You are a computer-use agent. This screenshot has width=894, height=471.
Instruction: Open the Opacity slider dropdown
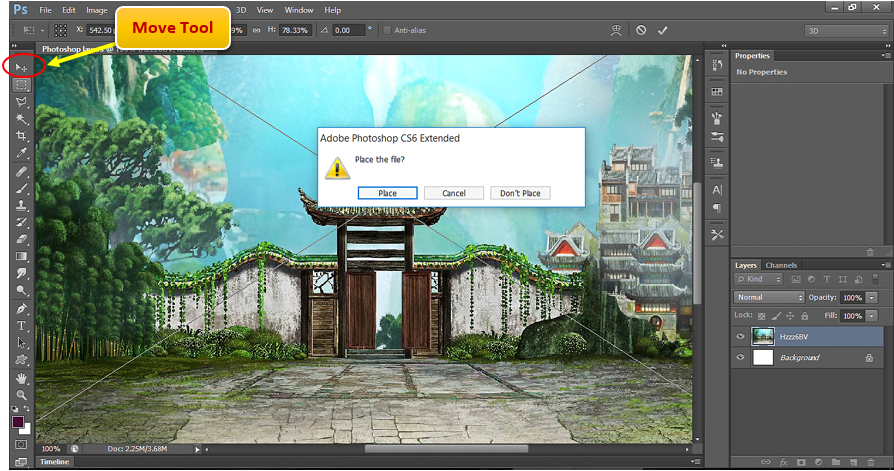click(x=872, y=297)
